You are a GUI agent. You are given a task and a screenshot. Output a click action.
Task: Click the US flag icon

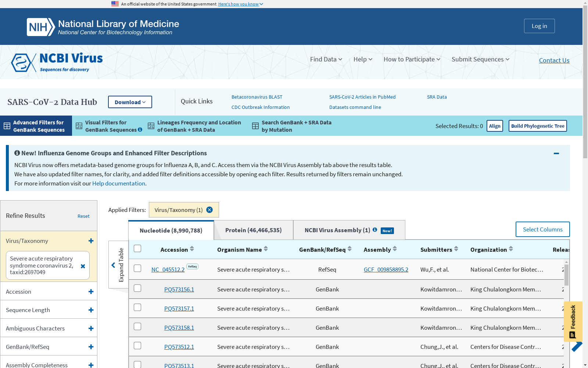click(115, 4)
